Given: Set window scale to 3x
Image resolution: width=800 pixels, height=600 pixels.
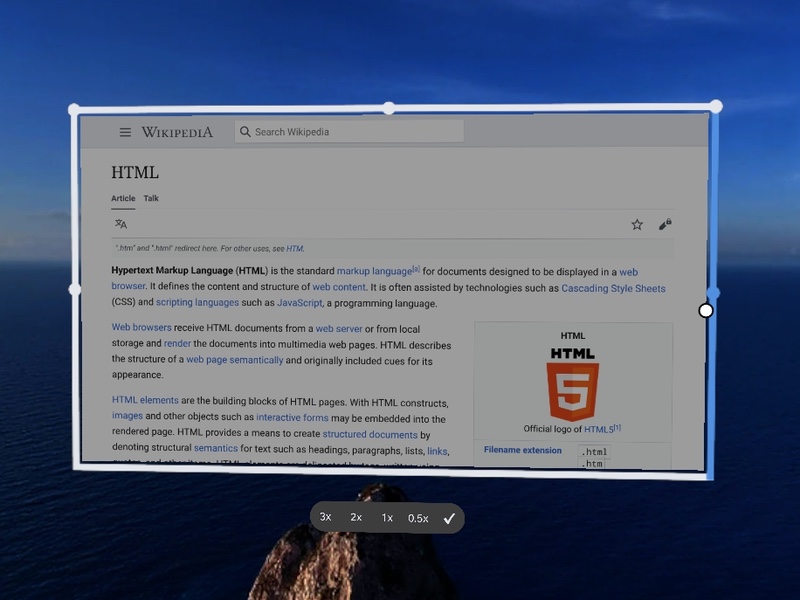Looking at the screenshot, I should coord(326,518).
